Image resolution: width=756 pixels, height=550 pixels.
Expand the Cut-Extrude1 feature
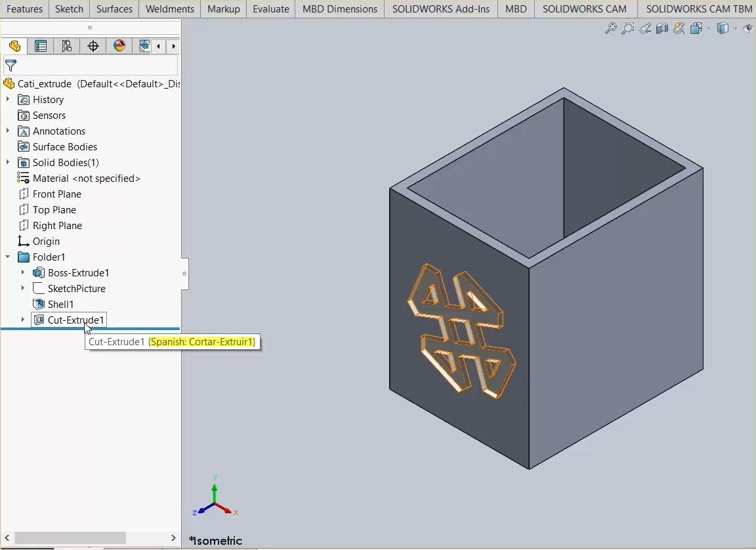coord(23,320)
